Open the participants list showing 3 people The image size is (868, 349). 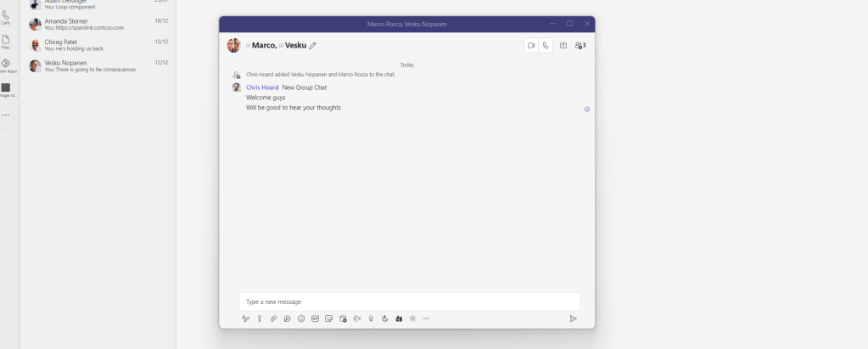click(580, 45)
